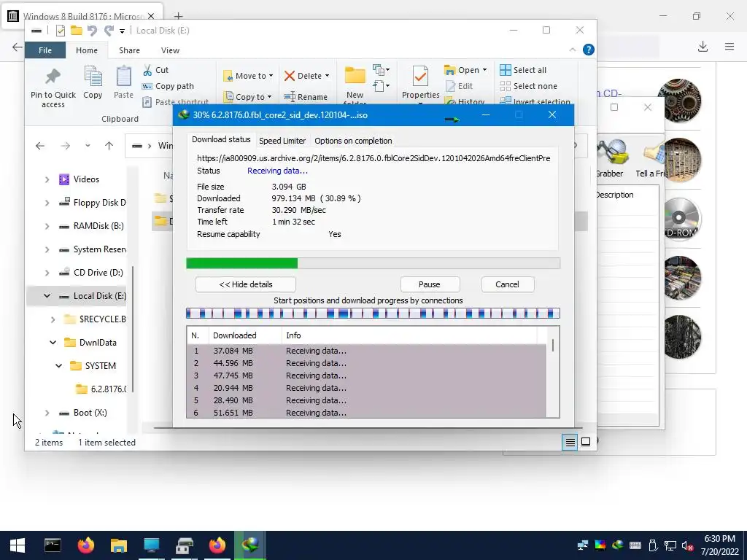Open the Speed Limiter tab
The width and height of the screenshot is (747, 560).
(282, 141)
